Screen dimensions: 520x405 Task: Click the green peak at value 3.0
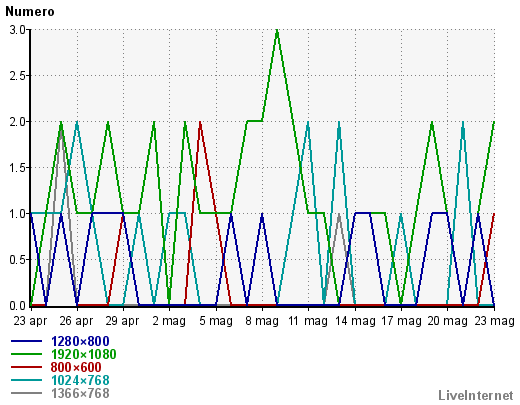click(x=277, y=31)
